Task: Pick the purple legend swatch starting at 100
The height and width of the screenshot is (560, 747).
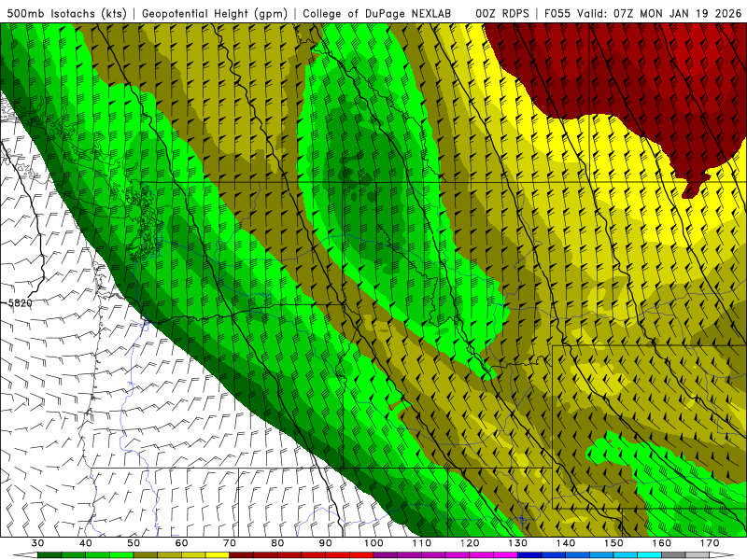Action: click(x=386, y=555)
